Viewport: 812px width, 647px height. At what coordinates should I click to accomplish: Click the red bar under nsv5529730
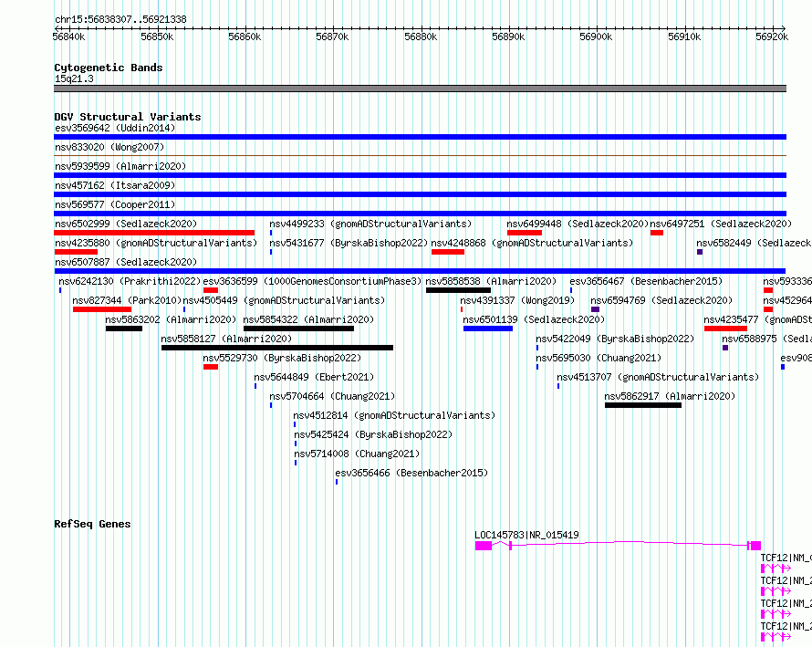point(211,367)
